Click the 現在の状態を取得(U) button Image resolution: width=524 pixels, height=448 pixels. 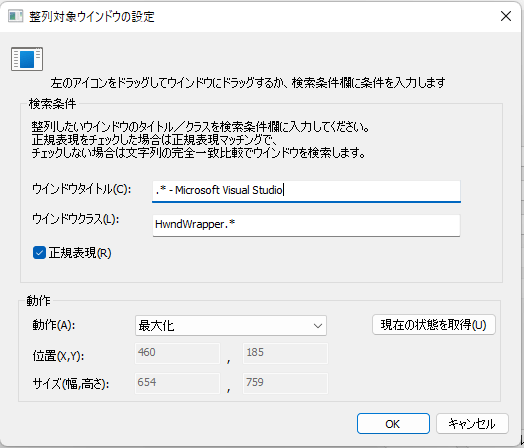click(433, 324)
